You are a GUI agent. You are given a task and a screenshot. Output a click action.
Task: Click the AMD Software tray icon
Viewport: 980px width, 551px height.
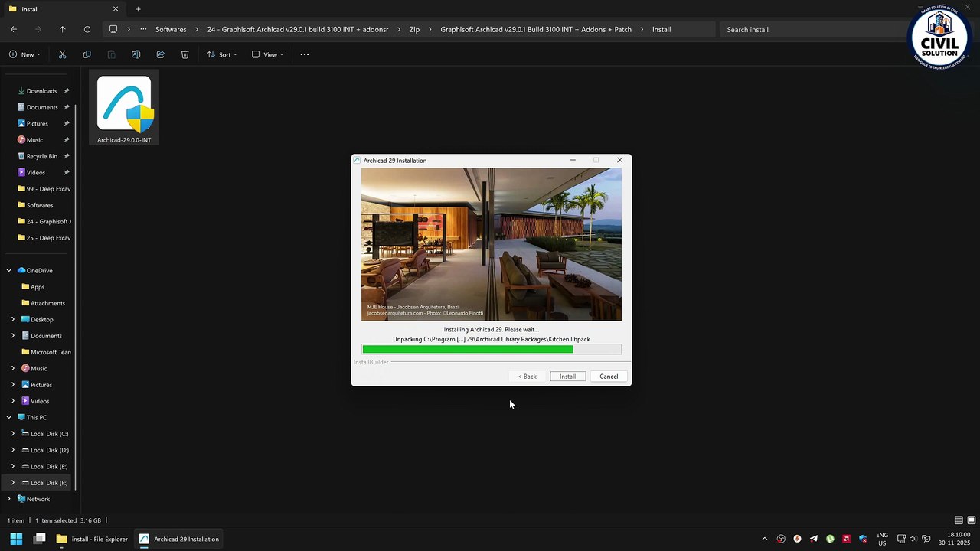point(846,539)
